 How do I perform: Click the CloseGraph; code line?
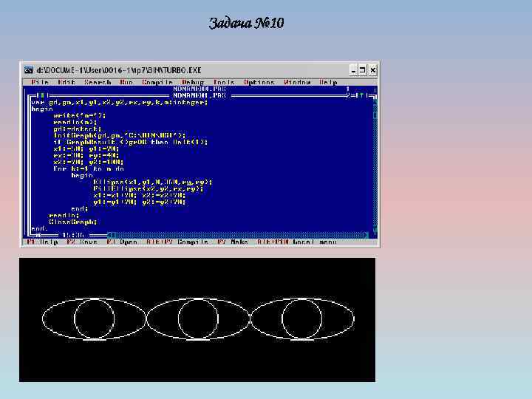click(73, 222)
